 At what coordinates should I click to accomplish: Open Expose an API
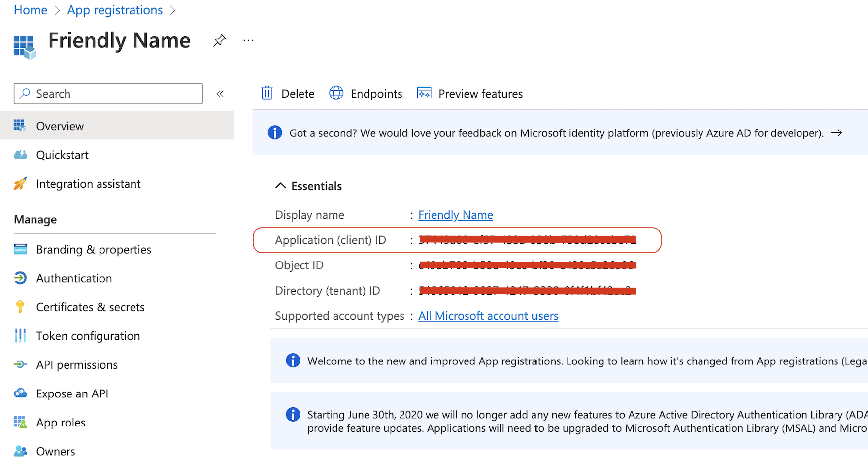tap(72, 393)
